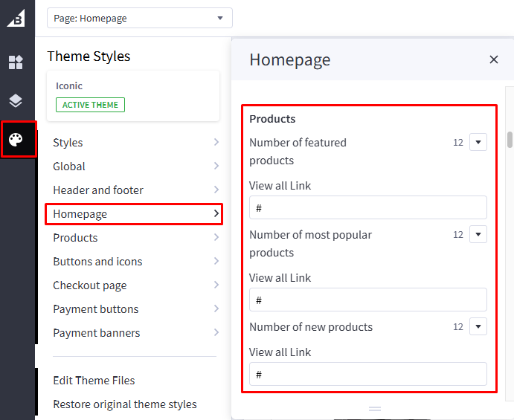Close the Homepage settings panel

tap(494, 59)
